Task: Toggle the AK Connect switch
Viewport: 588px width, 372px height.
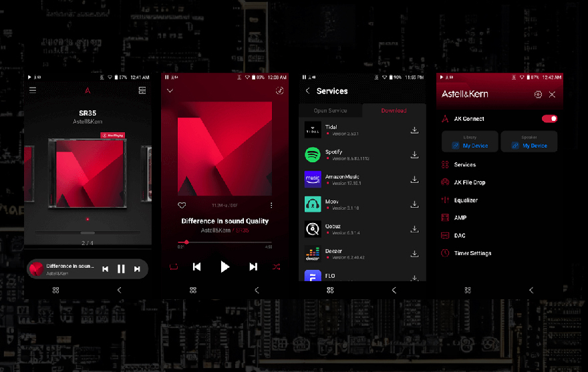Action: coord(549,119)
